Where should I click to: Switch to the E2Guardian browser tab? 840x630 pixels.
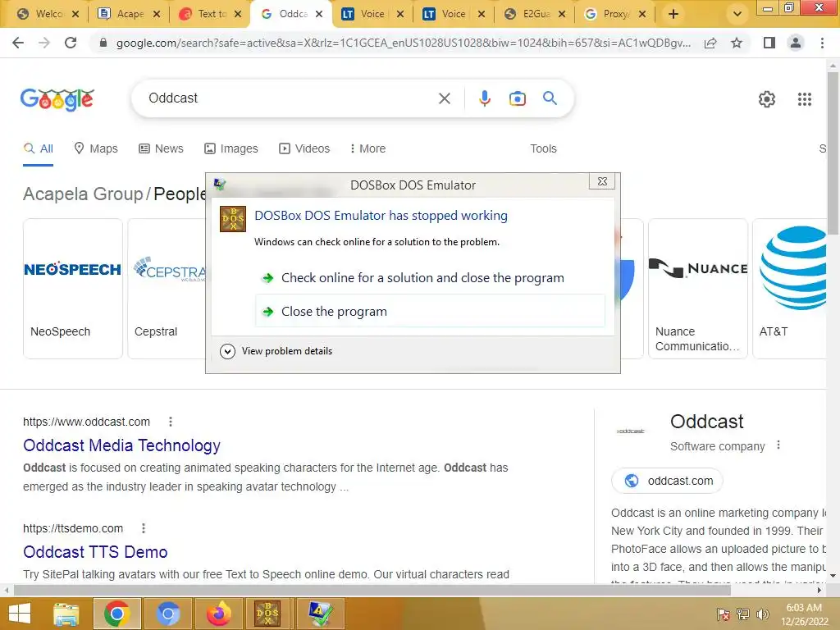point(534,14)
